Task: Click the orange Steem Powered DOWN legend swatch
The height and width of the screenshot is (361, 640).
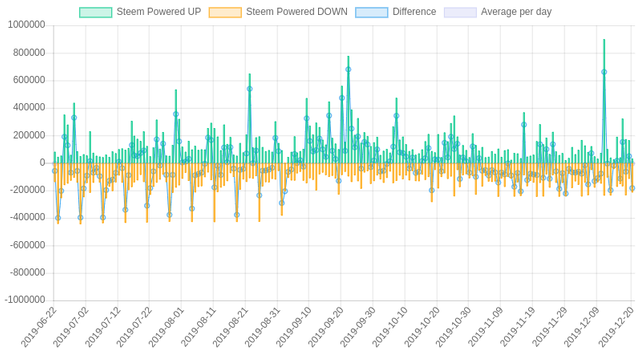Action: [x=225, y=12]
